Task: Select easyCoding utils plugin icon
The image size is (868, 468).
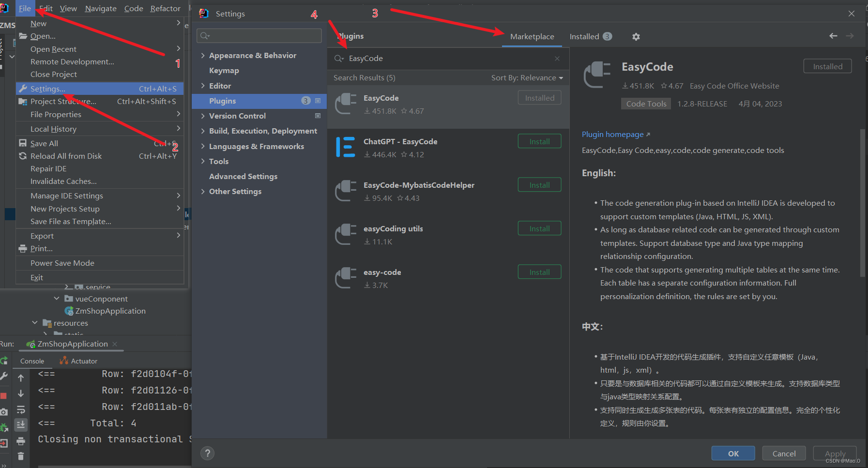Action: click(x=346, y=234)
